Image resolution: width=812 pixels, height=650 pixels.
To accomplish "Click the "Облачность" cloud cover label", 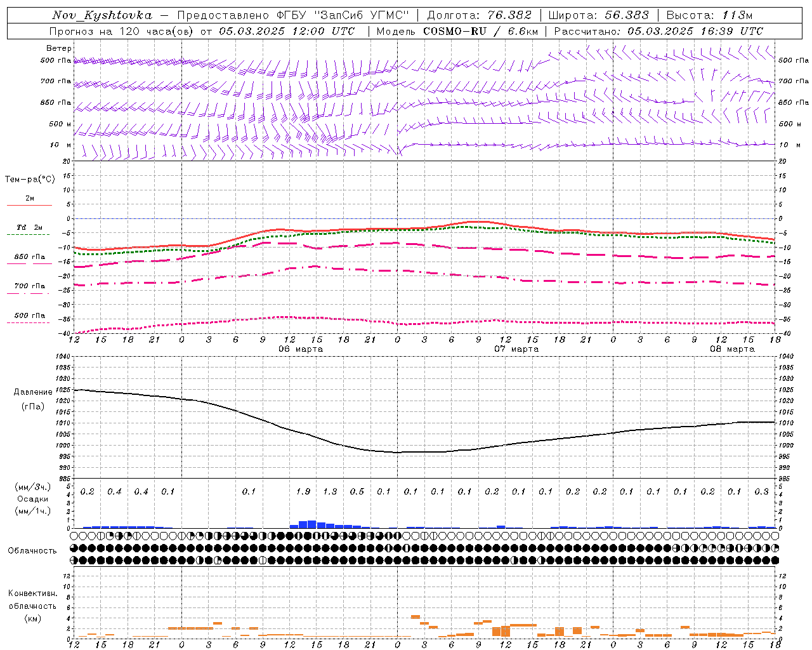I will pyautogui.click(x=32, y=550).
